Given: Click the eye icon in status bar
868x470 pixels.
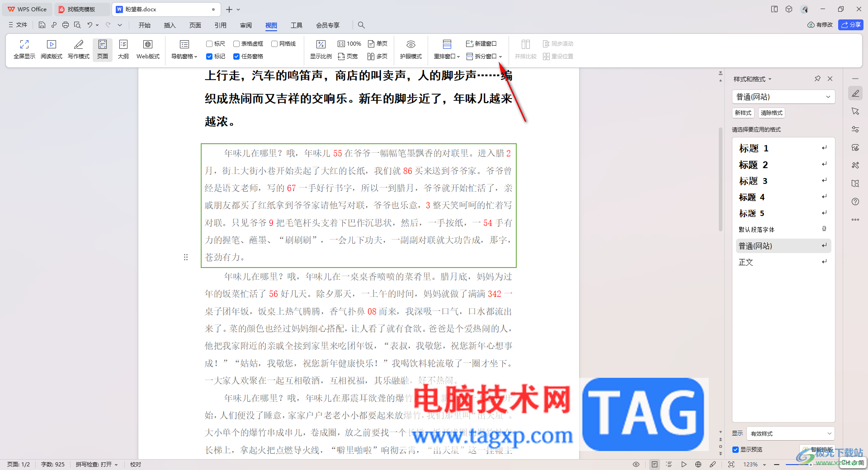Looking at the screenshot, I should [636, 464].
